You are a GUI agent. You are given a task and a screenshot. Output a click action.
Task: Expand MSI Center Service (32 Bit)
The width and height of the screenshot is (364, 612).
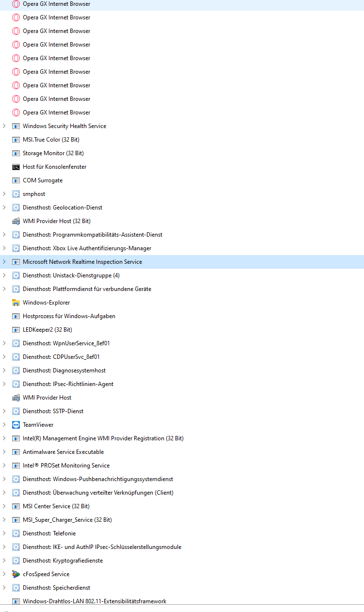coord(4,506)
